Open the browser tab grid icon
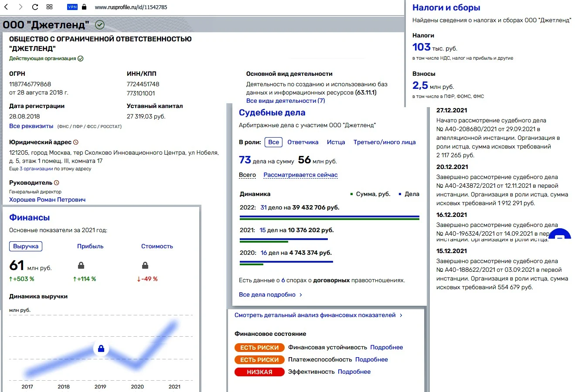Image resolution: width=575 pixels, height=392 pixels. point(49,7)
